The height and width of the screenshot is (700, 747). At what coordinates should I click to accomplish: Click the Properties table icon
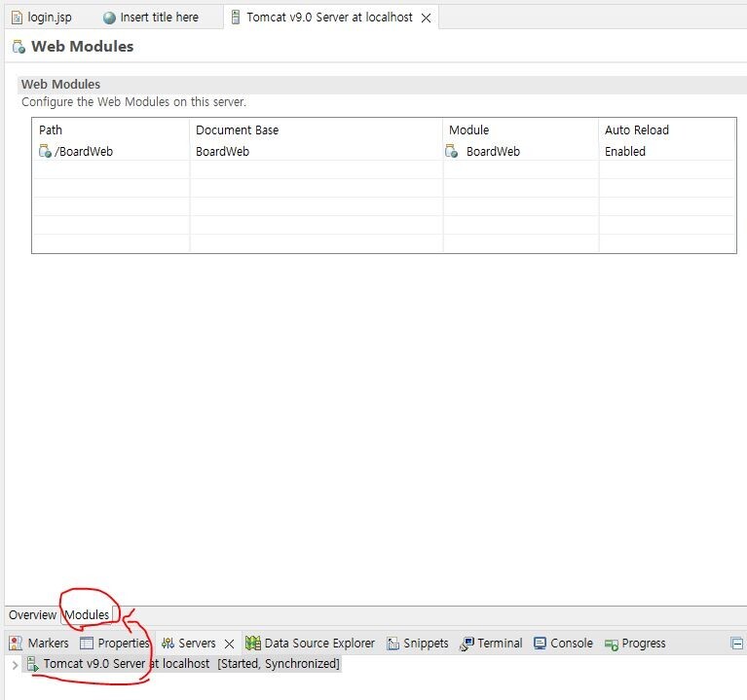(x=87, y=644)
